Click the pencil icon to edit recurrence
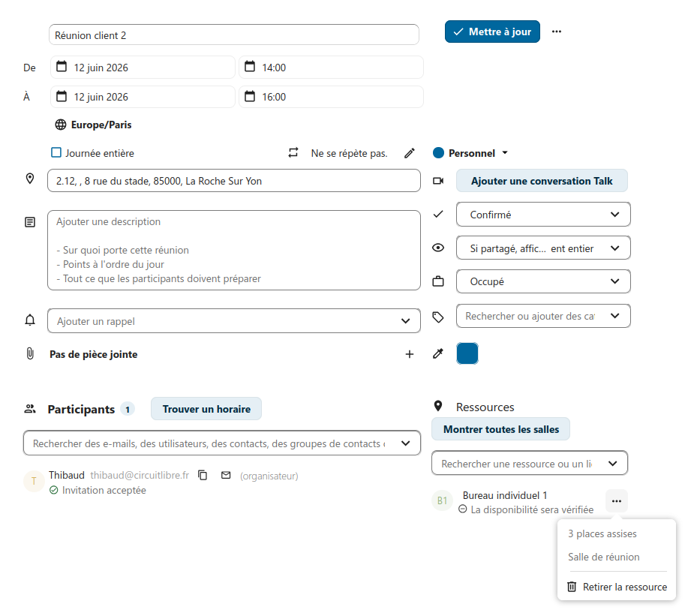The image size is (700, 616). pyautogui.click(x=410, y=153)
